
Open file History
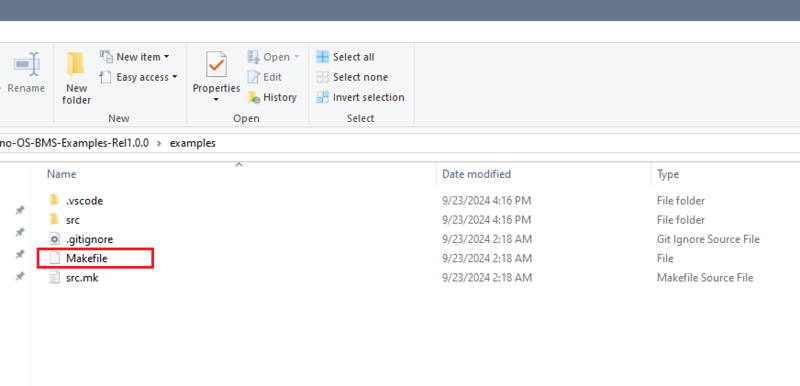[x=272, y=97]
